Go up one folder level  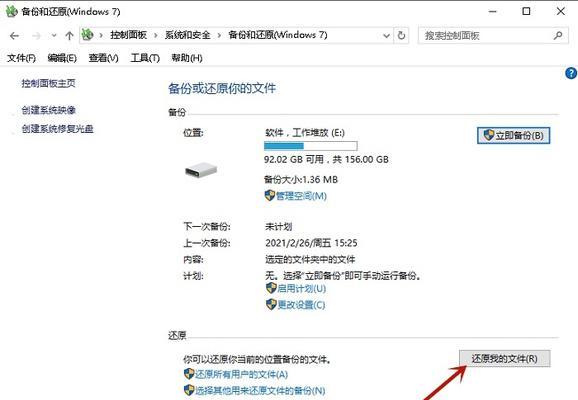[69, 36]
